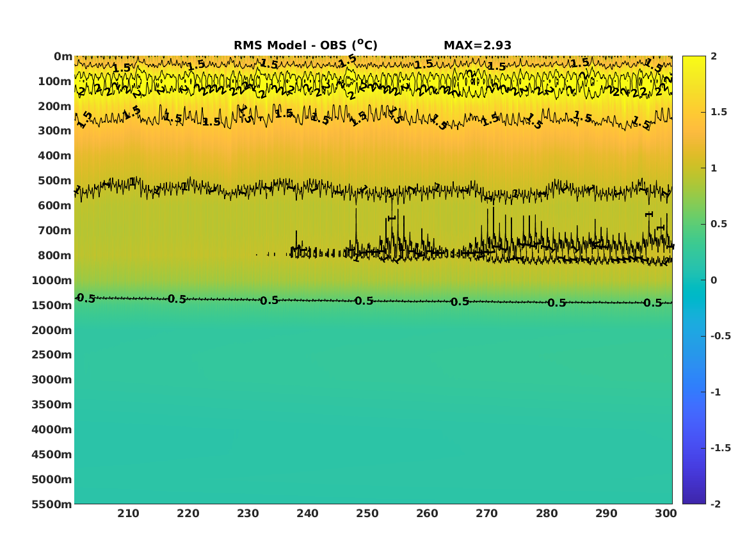Click the colorbar tick label '1'
This screenshot has width=747, height=560.
click(x=714, y=168)
